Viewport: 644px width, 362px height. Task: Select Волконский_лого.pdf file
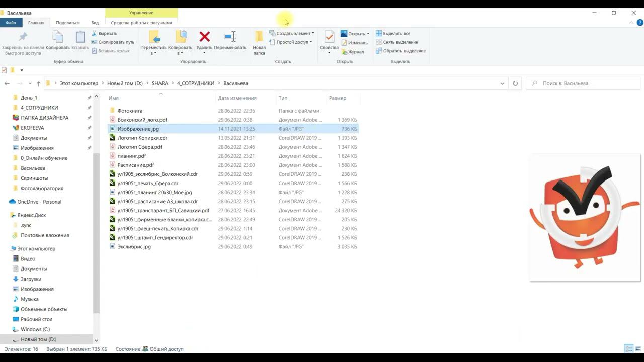point(142,120)
